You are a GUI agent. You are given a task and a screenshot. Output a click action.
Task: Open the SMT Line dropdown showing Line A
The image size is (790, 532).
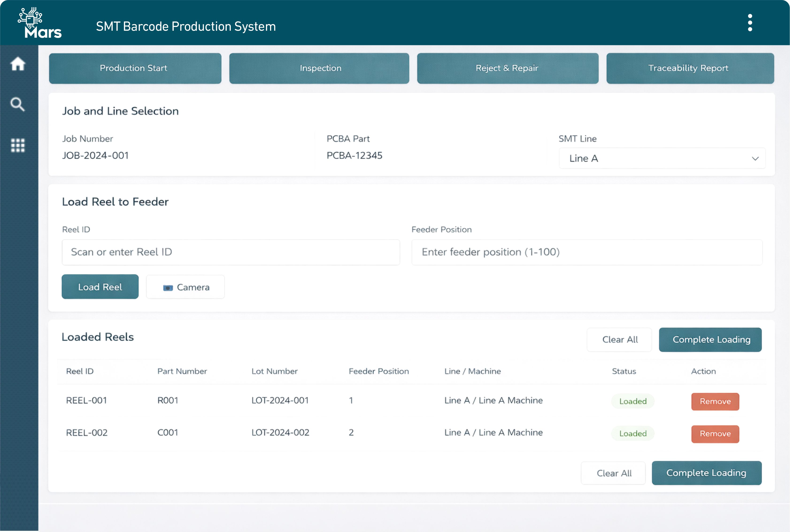pyautogui.click(x=661, y=158)
